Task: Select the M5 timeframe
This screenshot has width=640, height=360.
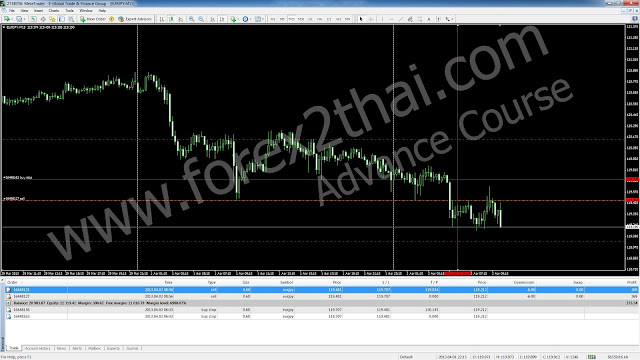Action: tap(282, 19)
